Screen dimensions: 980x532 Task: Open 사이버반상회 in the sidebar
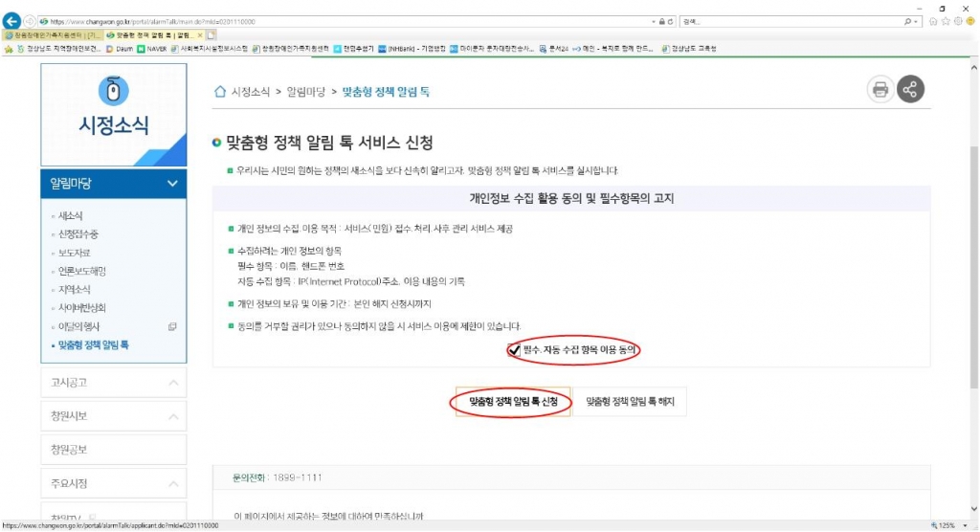coord(82,308)
